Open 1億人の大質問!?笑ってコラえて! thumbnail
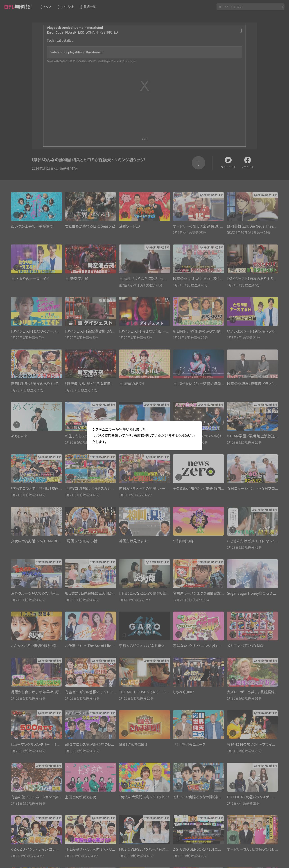 pos(144,777)
